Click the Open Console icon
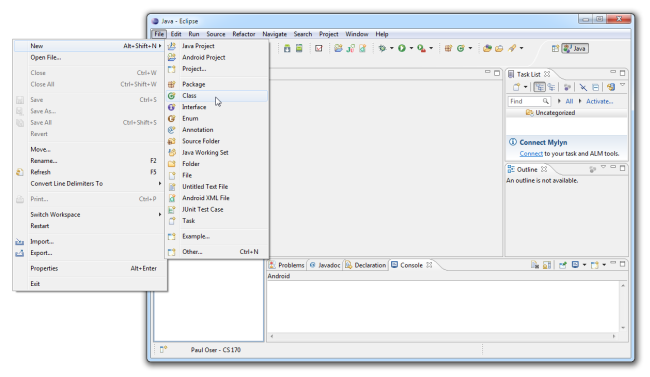Viewport: 650px width, 377px height. pyautogui.click(x=595, y=265)
